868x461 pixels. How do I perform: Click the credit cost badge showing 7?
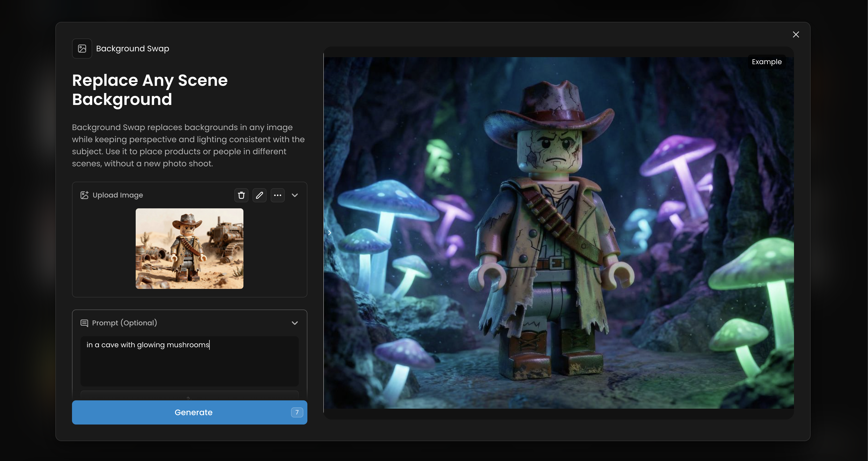[x=297, y=412]
